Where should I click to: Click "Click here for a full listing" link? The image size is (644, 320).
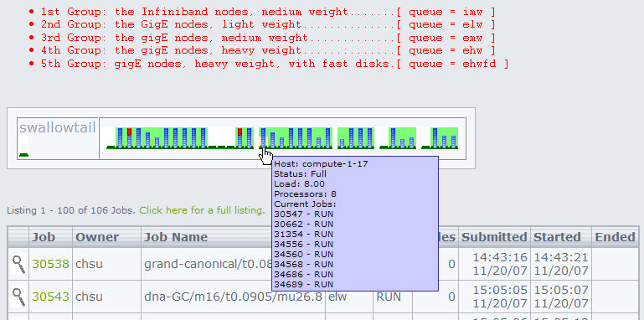202,210
